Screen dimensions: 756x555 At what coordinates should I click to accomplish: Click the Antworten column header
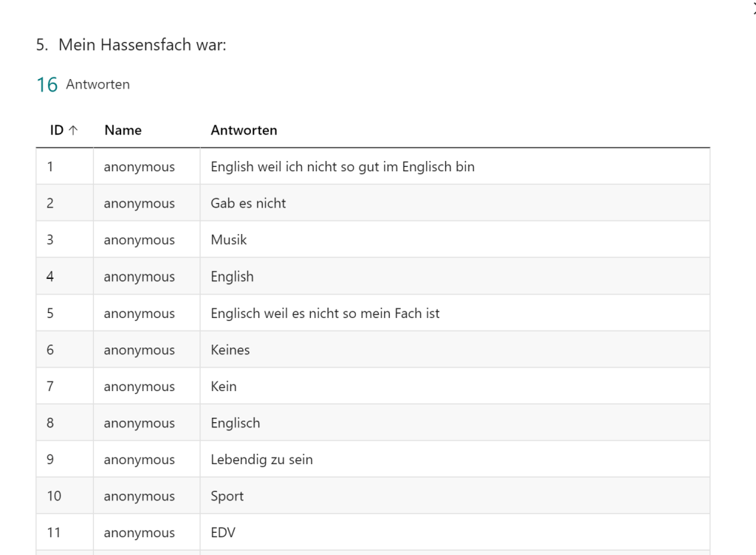point(244,131)
